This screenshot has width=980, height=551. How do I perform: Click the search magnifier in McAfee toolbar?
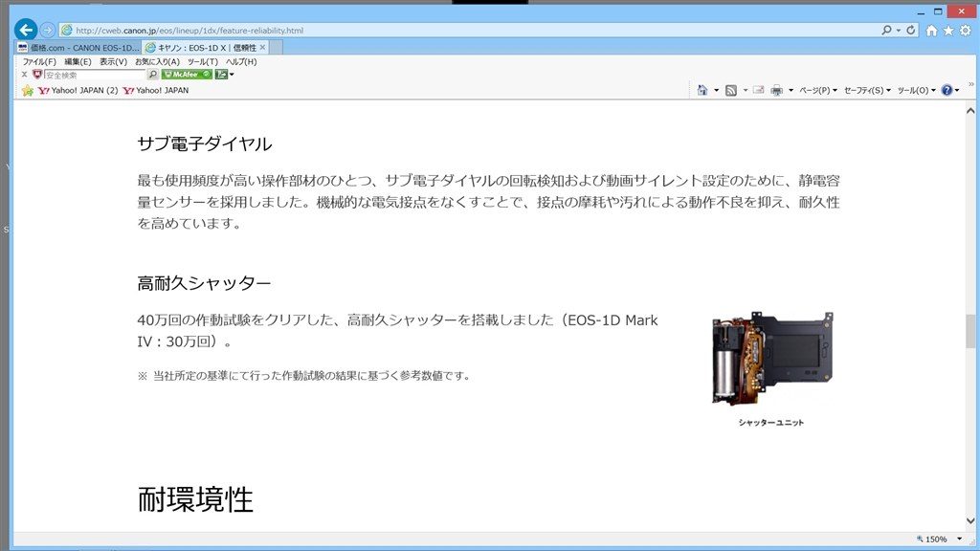point(153,75)
